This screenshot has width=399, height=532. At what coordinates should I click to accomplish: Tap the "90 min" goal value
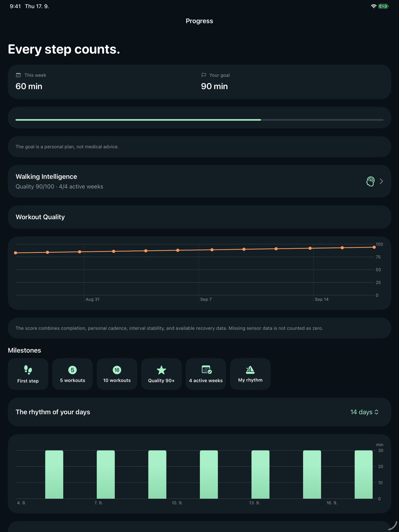point(214,86)
